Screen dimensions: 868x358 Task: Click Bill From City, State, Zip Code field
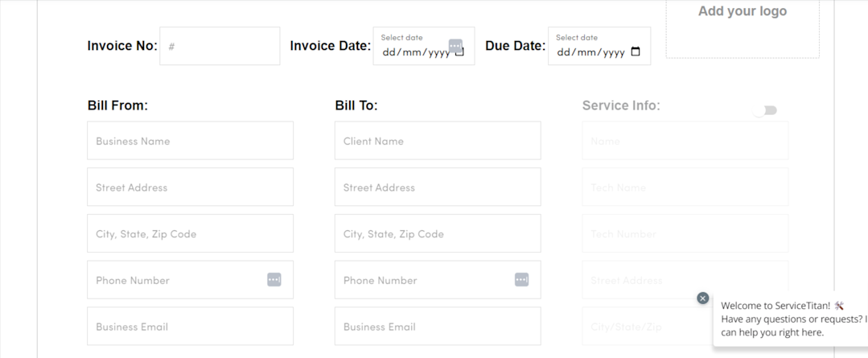coord(190,233)
